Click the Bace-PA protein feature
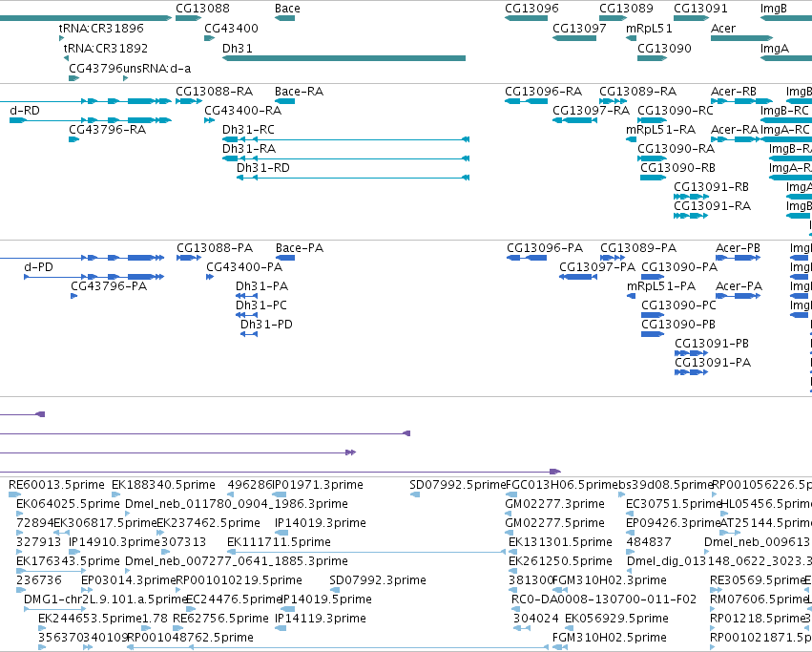812x652 pixels. pyautogui.click(x=285, y=258)
